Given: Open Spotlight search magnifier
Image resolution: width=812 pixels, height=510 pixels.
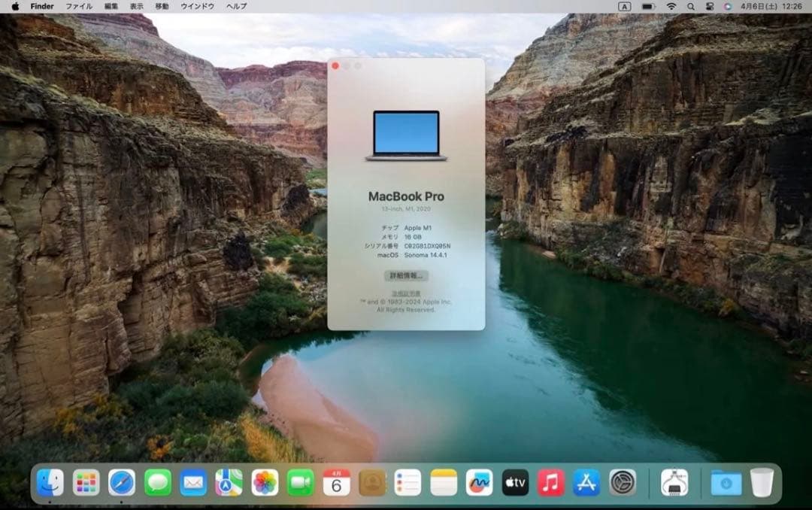Looking at the screenshot, I should click(691, 6).
